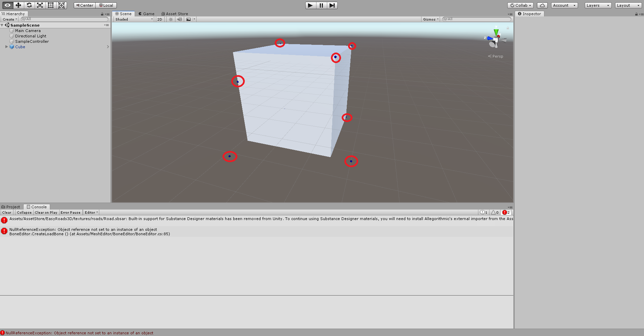
Task: Open Cube prefab via right chevron
Action: (x=108, y=47)
